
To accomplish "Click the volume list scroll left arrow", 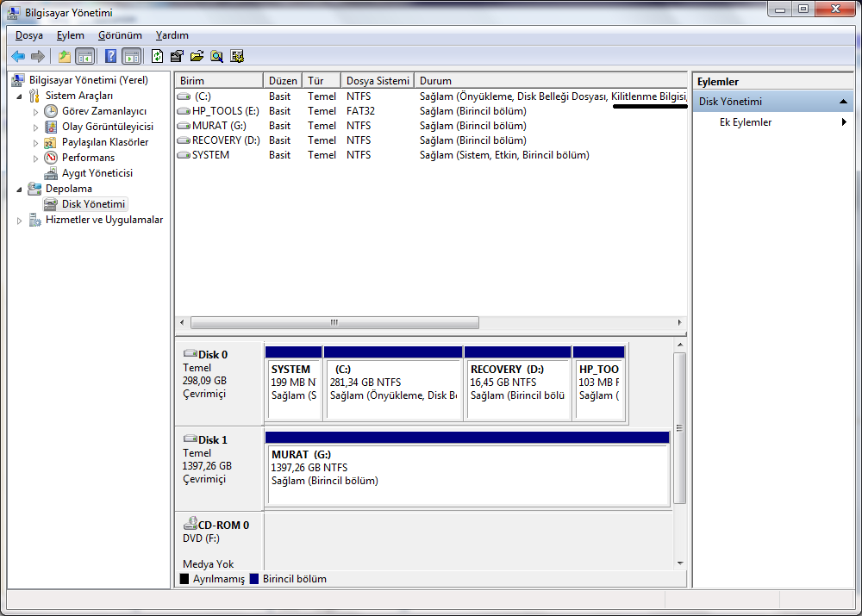I will tap(183, 322).
